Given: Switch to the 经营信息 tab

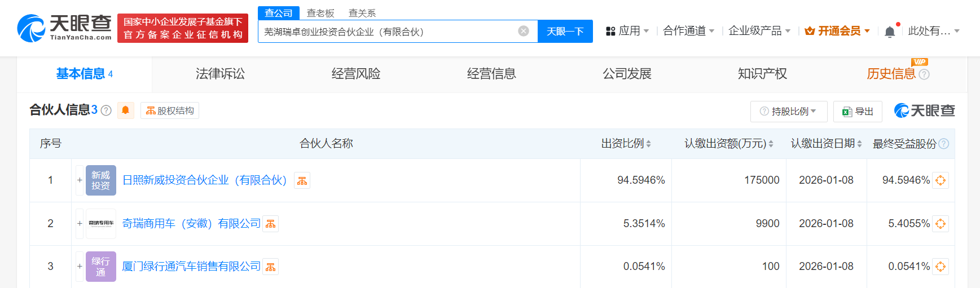Looking at the screenshot, I should point(491,74).
